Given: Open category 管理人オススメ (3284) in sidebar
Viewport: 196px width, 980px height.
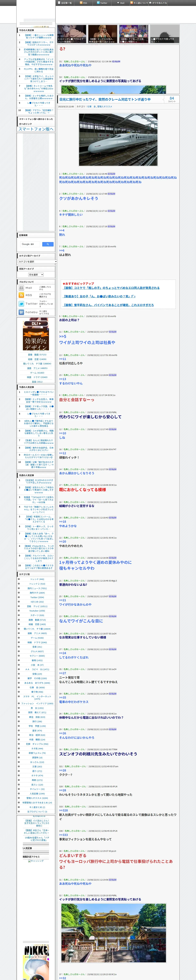Looking at the screenshot, I should [x=37, y=798].
